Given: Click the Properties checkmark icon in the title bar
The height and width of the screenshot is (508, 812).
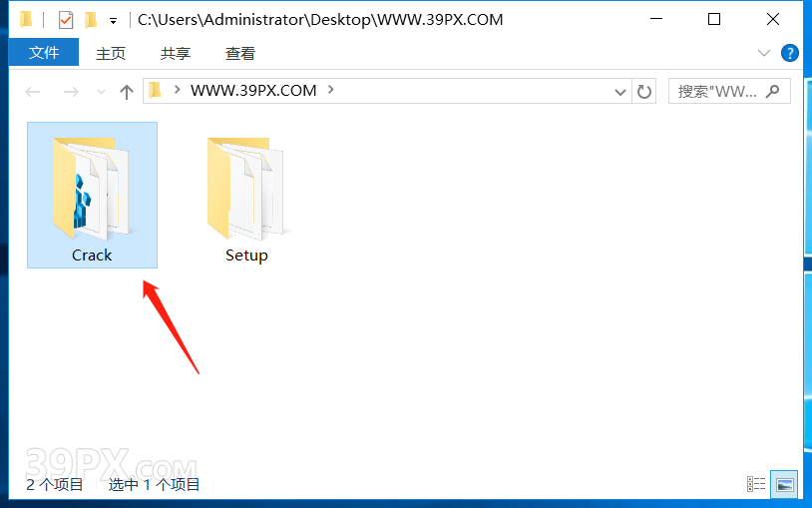Looking at the screenshot, I should (x=66, y=20).
